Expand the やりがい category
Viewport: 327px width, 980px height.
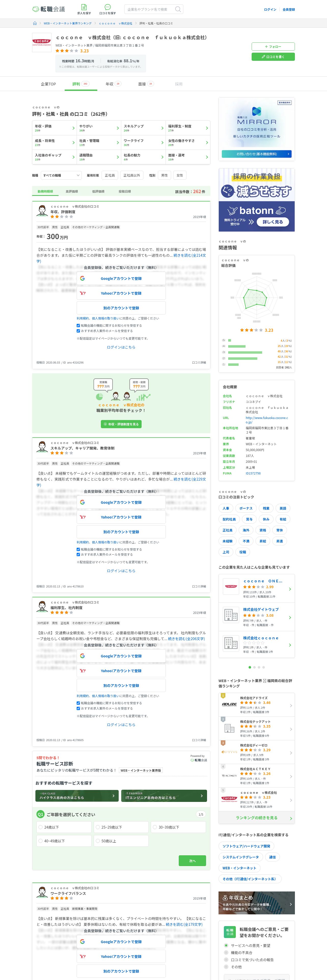point(99,128)
